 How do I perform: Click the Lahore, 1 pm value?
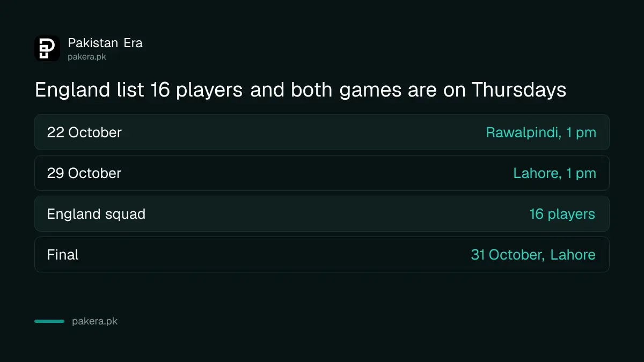click(555, 173)
